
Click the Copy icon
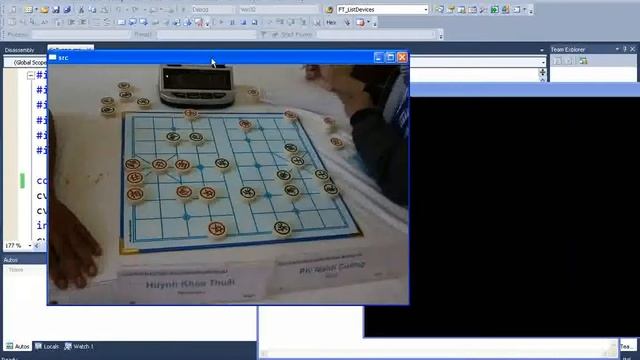click(x=93, y=9)
